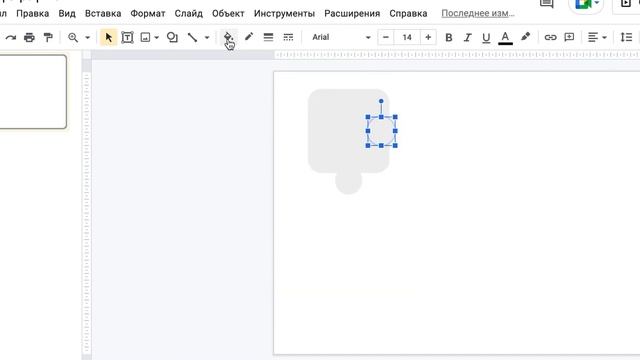Screen dimensions: 640x360
Task: Toggle Underline formatting
Action: 486,38
